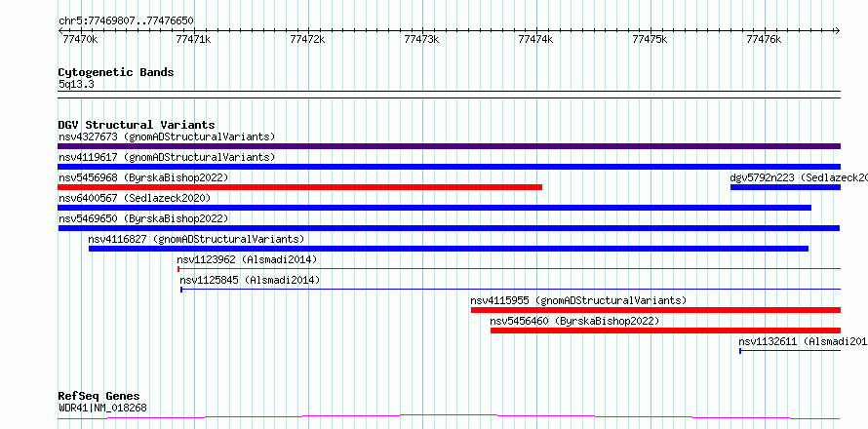Open the nsv5469650 (ByrskaBishop2022) label
The width and height of the screenshot is (868, 429).
pos(143,218)
